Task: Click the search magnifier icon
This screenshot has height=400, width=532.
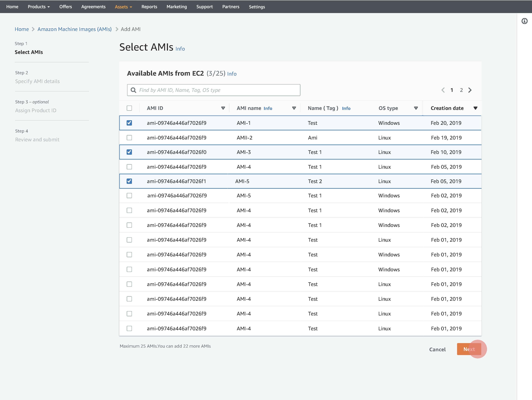Action: point(133,90)
